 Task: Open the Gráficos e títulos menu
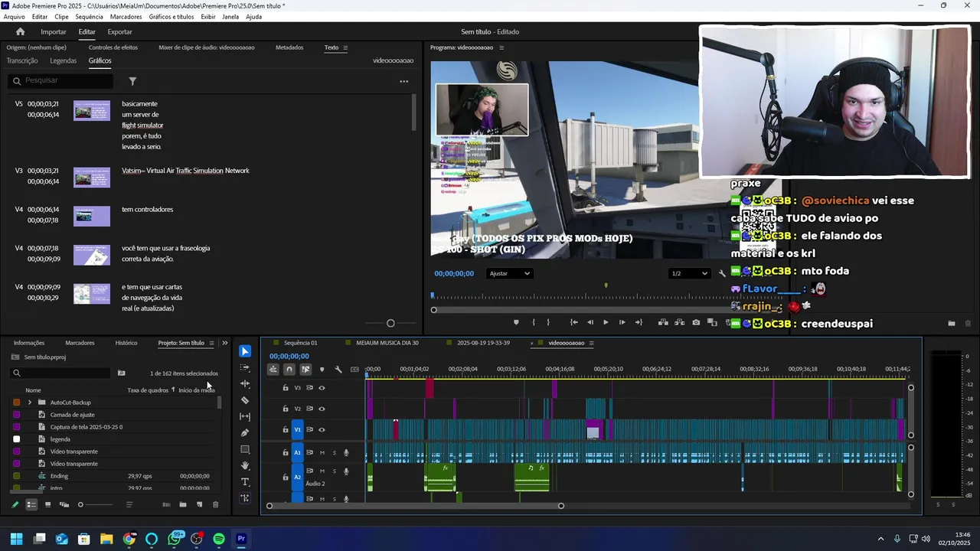pyautogui.click(x=171, y=17)
